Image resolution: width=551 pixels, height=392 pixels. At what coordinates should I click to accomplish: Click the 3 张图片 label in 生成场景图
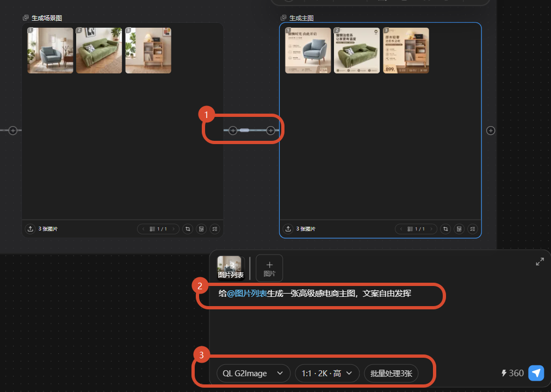point(48,229)
